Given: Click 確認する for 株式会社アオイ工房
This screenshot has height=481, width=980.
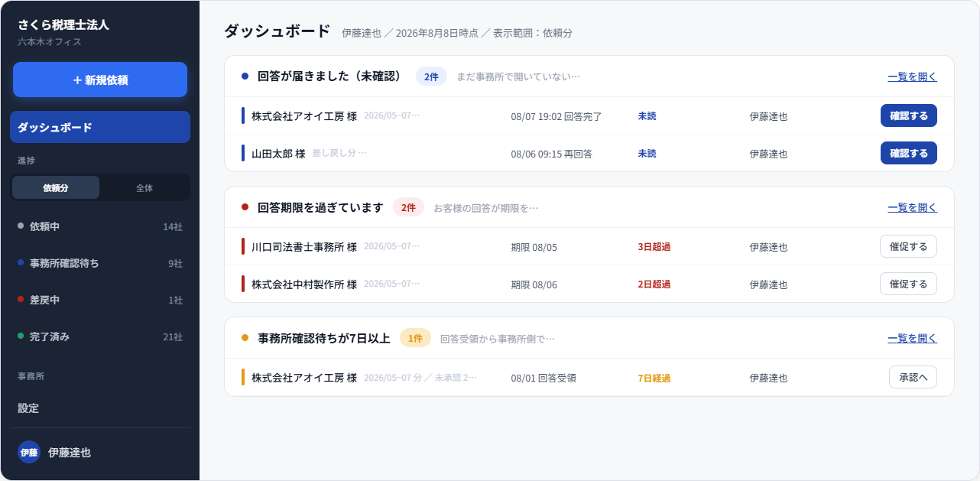Looking at the screenshot, I should (909, 115).
